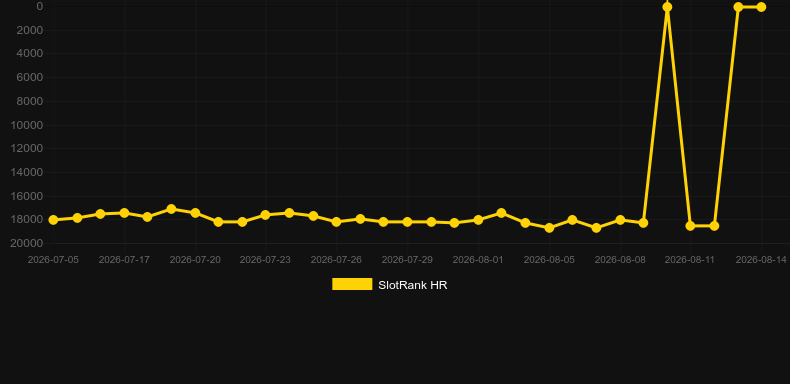
Task: Click y-axis label 18000
Action: tap(27, 220)
